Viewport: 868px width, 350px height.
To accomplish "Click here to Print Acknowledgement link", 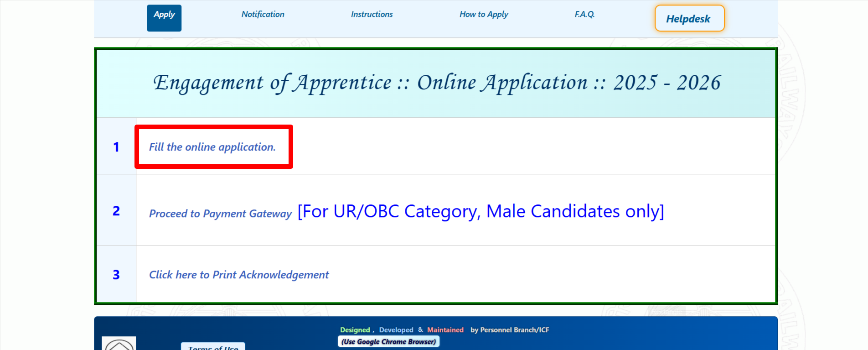I will (x=239, y=275).
